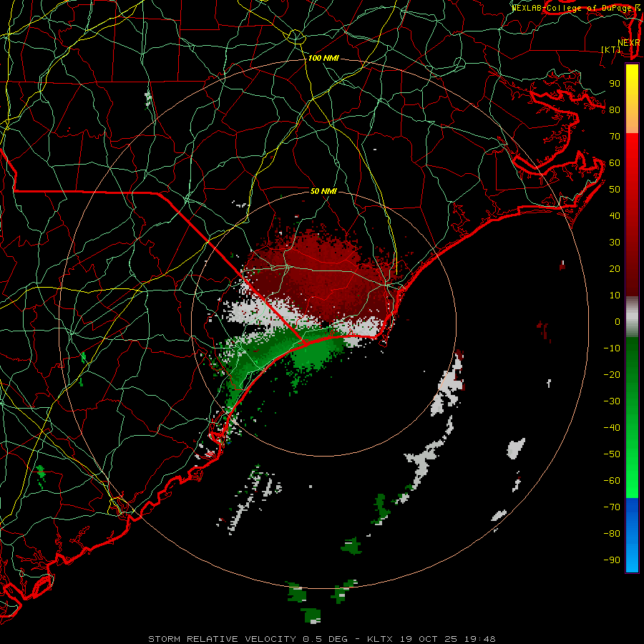Click the "KLTX 19 OCT 25 19:48" timestamp
Viewport: 644px width, 644px height.
tap(431, 639)
